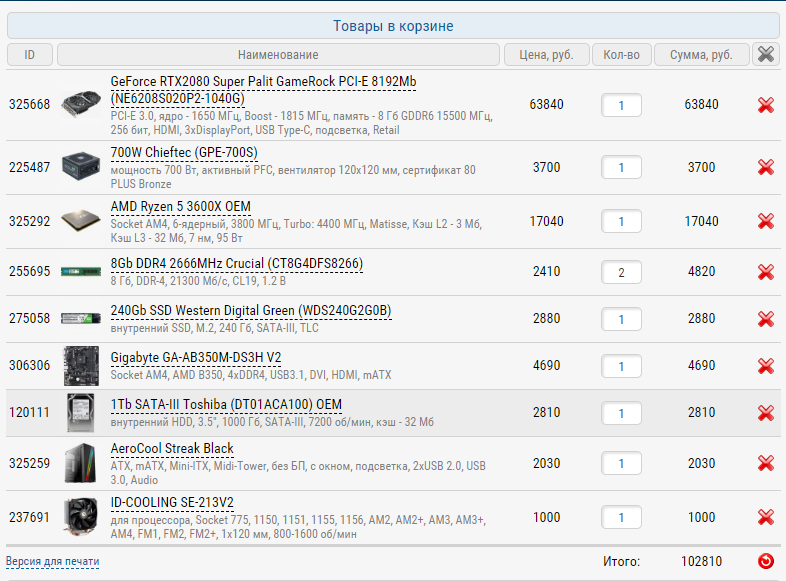Viewport: 786px width, 581px height.
Task: Click the Товары в корзине title bar
Action: (393, 26)
